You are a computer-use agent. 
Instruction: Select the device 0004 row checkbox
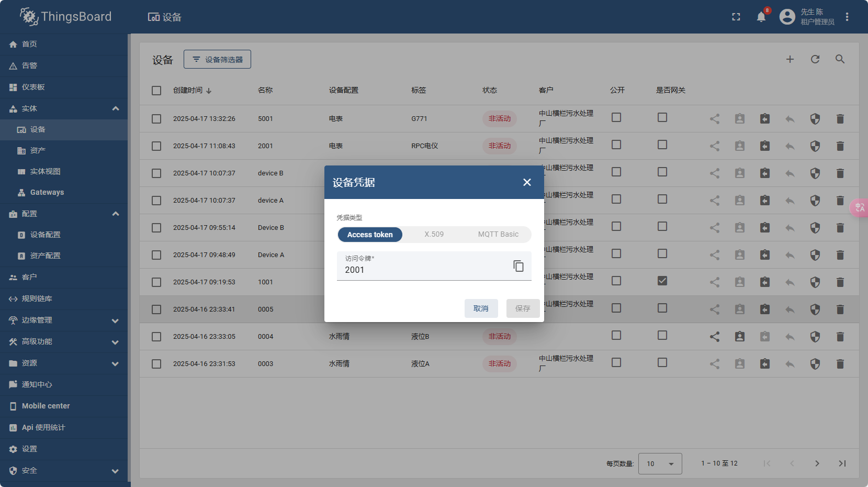[x=156, y=337]
